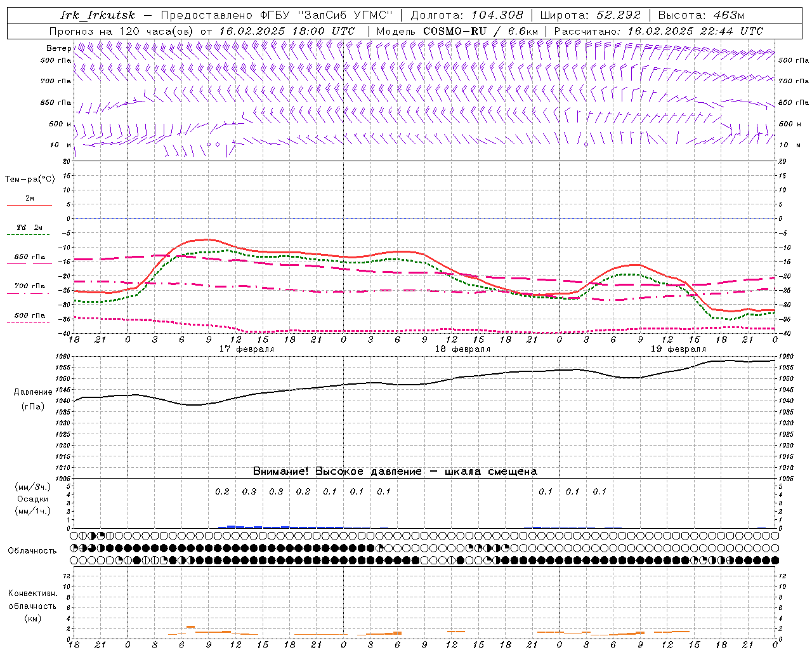Click the 700 гПа temperature legend entry
The image size is (812, 650).
30,286
